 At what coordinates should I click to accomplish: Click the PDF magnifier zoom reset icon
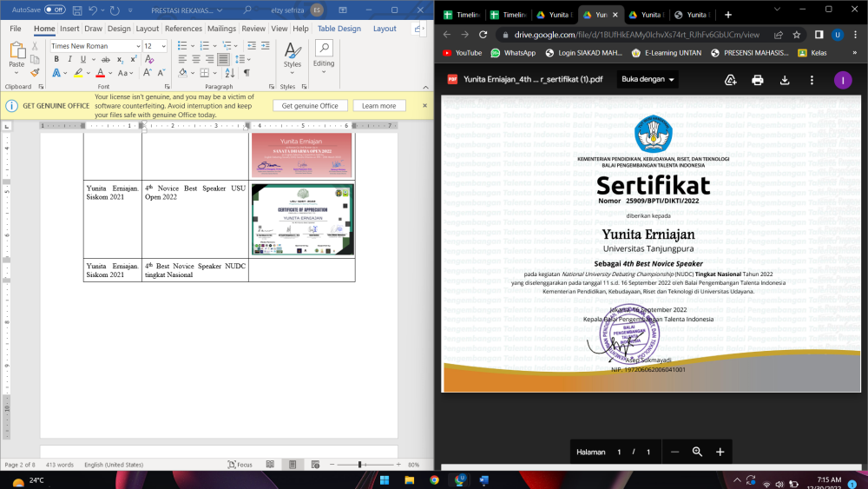click(x=697, y=452)
